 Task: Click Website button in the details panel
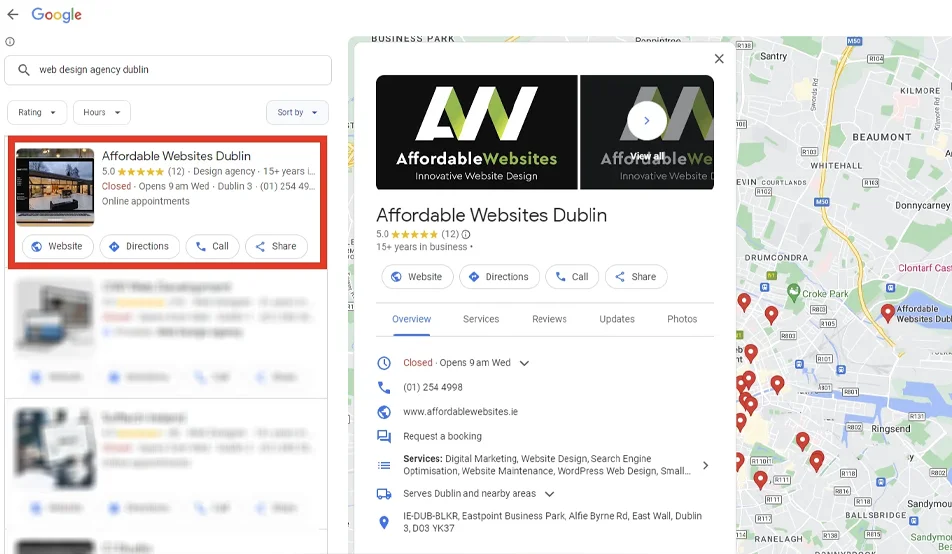(417, 276)
